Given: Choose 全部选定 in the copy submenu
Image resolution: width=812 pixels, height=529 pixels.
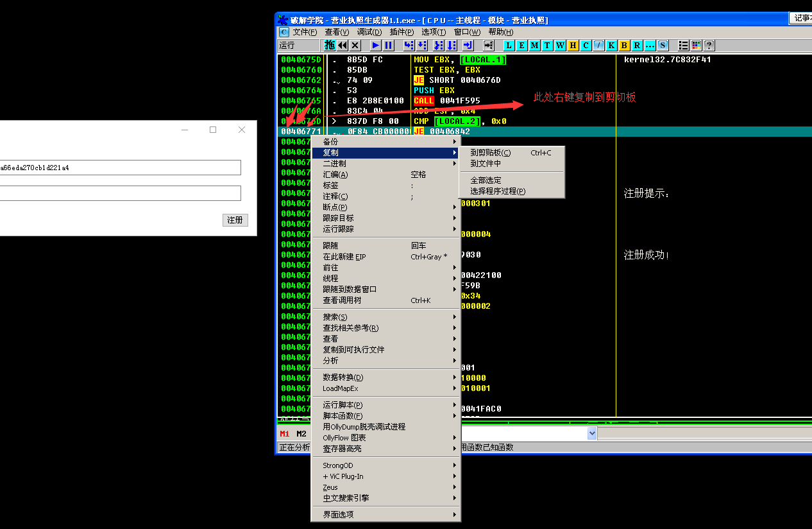Looking at the screenshot, I should coord(512,180).
